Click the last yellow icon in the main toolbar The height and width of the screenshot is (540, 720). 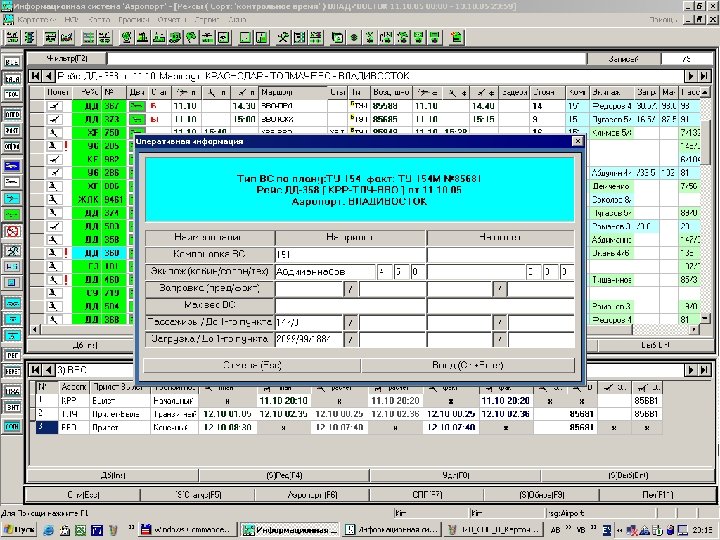455,37
